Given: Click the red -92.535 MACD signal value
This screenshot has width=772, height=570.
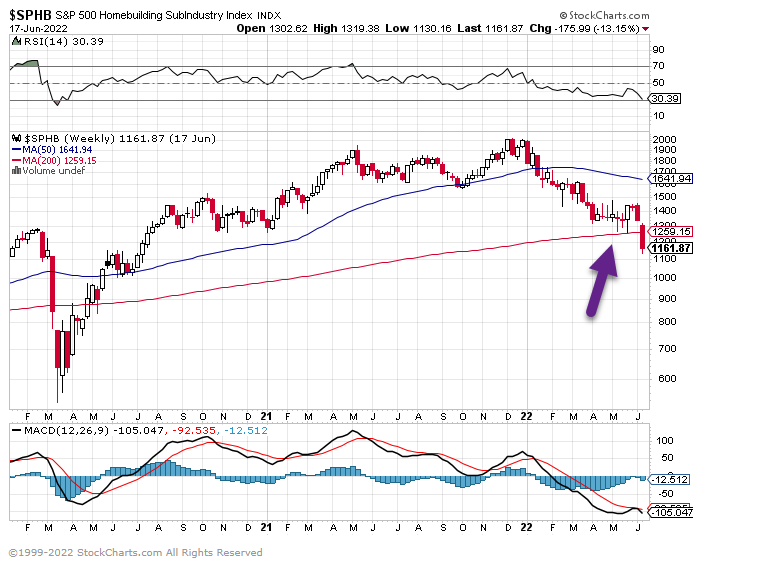Looking at the screenshot, I should pos(193,431).
